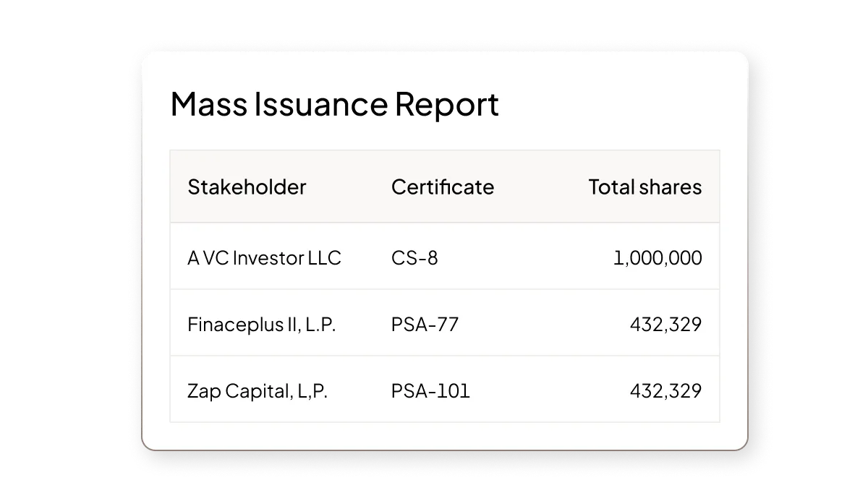Screen dimensions: 868x488
Task: Select the Certificate column header
Action: point(443,187)
